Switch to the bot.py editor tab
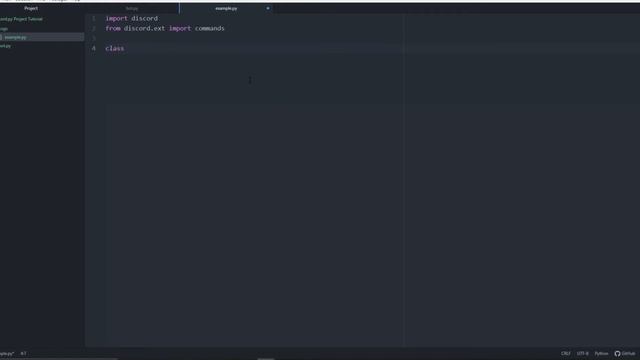The width and height of the screenshot is (640, 360). click(x=132, y=9)
